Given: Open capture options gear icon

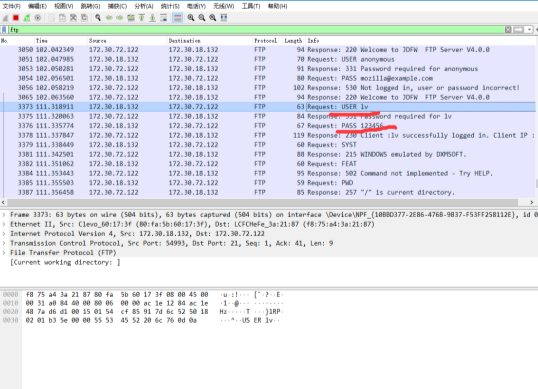Looking at the screenshot, I should coord(38,18).
